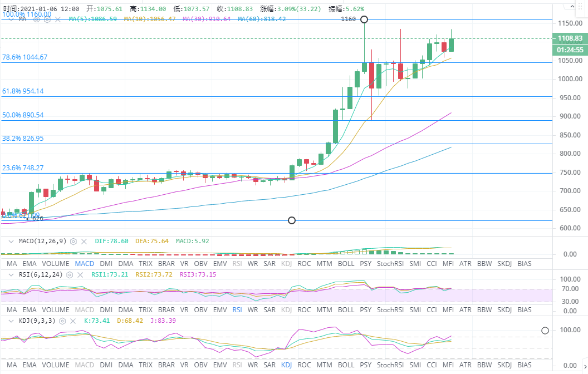Click Fibonacci top anchor point at 1160
Screen dimensions: 588x374
(364, 19)
